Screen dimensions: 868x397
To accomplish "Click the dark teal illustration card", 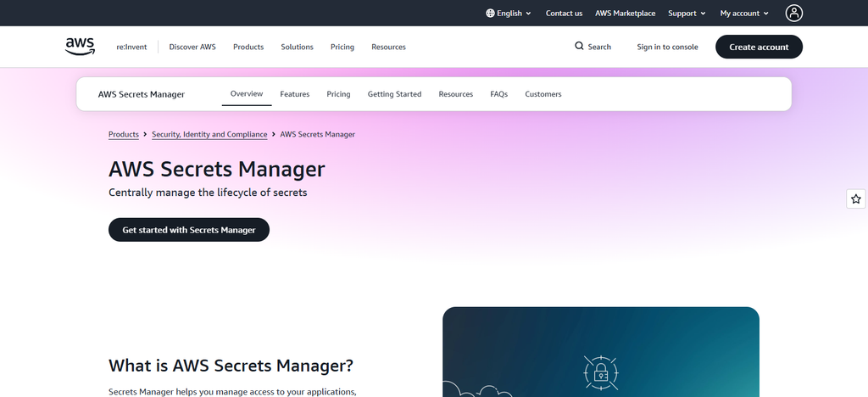I will pyautogui.click(x=601, y=352).
